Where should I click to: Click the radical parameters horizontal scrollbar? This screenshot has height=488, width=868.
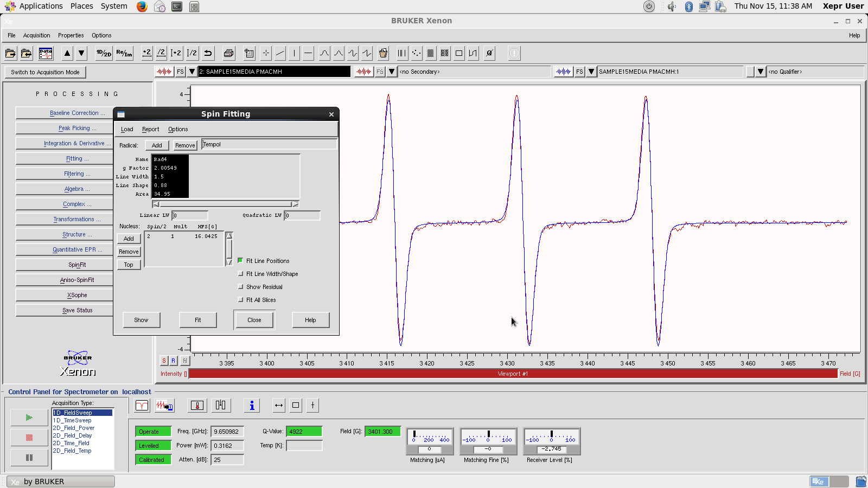point(226,204)
